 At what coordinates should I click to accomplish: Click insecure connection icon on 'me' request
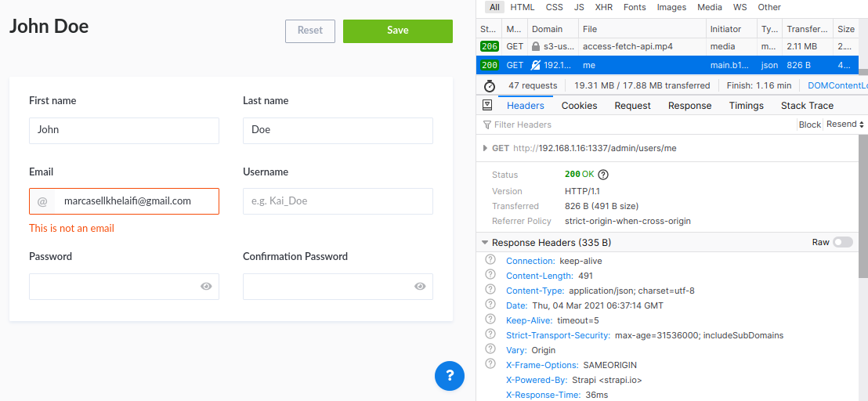coord(535,65)
